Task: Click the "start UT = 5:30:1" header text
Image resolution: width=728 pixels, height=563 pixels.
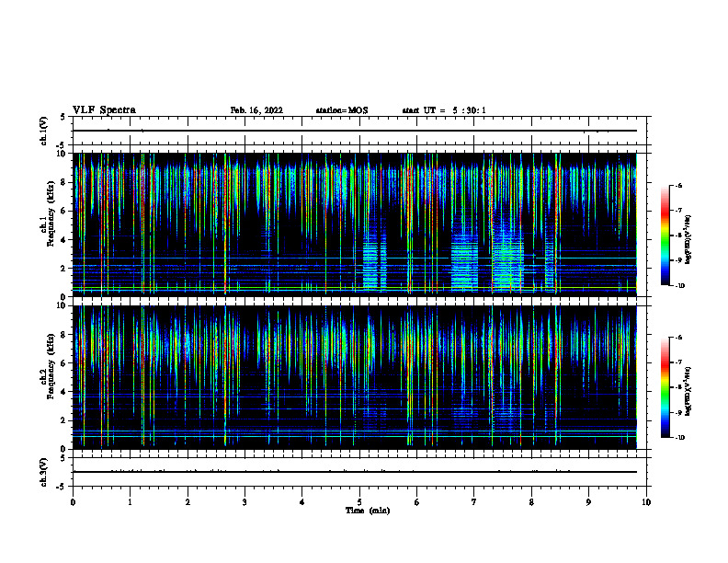Action: point(444,110)
